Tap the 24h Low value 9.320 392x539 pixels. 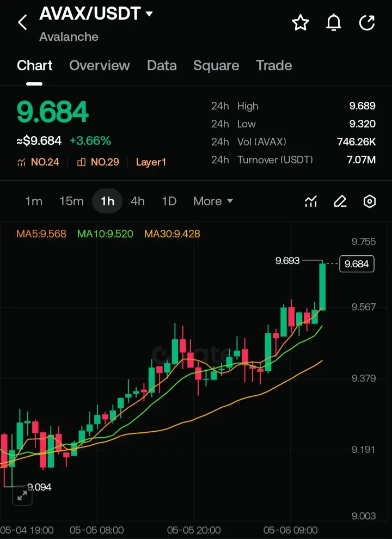tap(363, 124)
